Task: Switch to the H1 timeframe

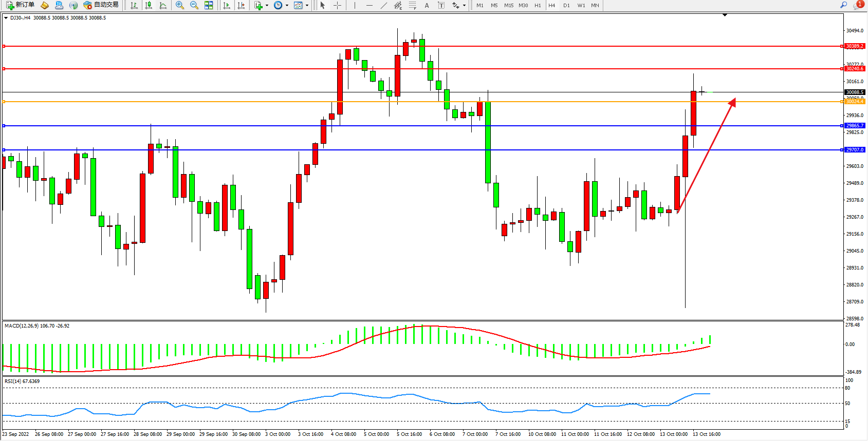Action: [x=538, y=5]
